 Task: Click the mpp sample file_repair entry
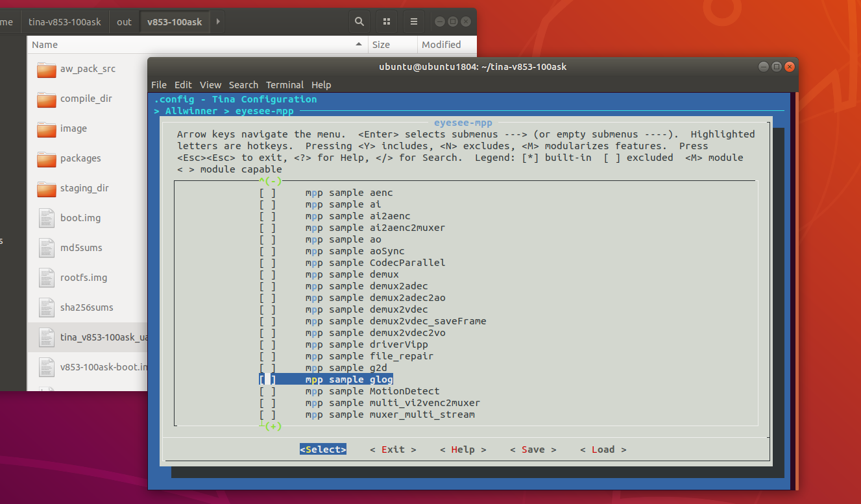pyautogui.click(x=369, y=356)
